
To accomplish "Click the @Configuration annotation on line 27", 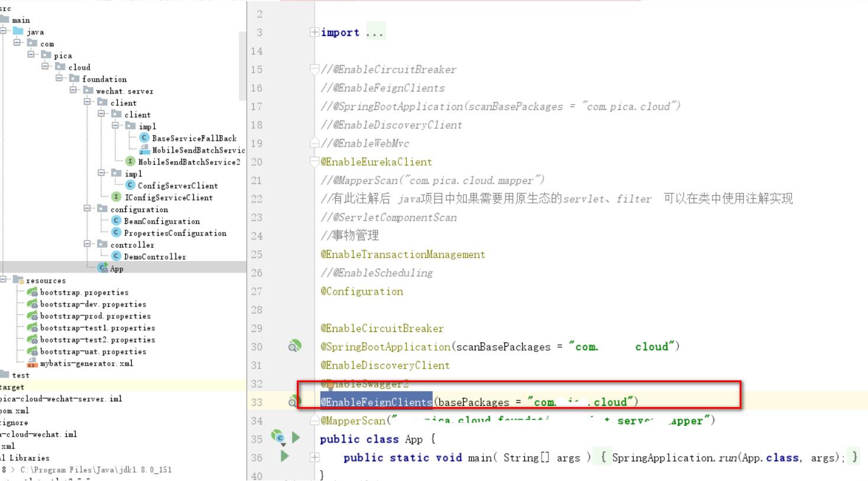I will [362, 291].
